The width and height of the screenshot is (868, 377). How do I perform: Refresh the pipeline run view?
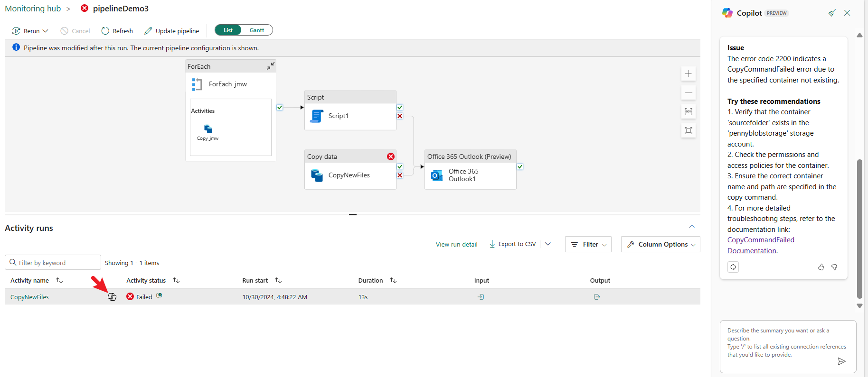coord(117,31)
